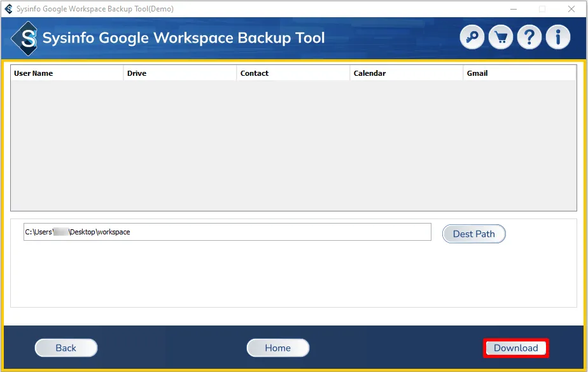Minimize the Backup Tool window
Image resolution: width=588 pixels, height=372 pixels.
point(514,9)
